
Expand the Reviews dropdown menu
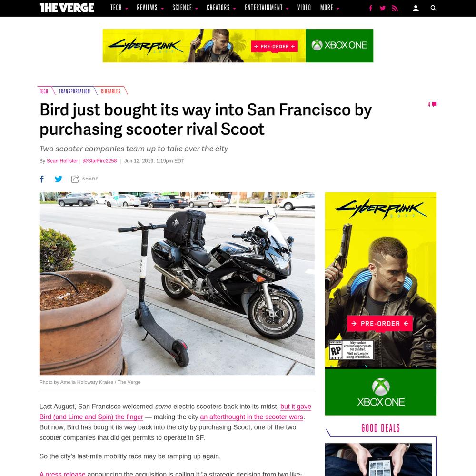150,8
